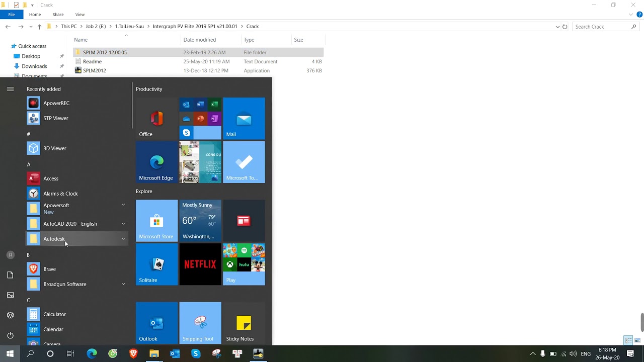Expand Broadgun Software folder
This screenshot has height=362, width=644.
[77, 284]
